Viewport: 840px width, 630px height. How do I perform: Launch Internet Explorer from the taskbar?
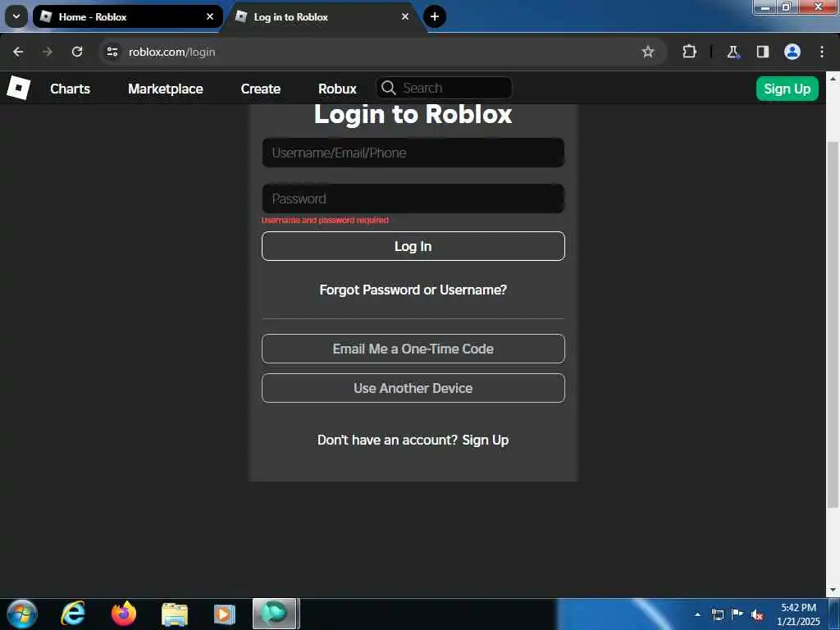pos(73,614)
